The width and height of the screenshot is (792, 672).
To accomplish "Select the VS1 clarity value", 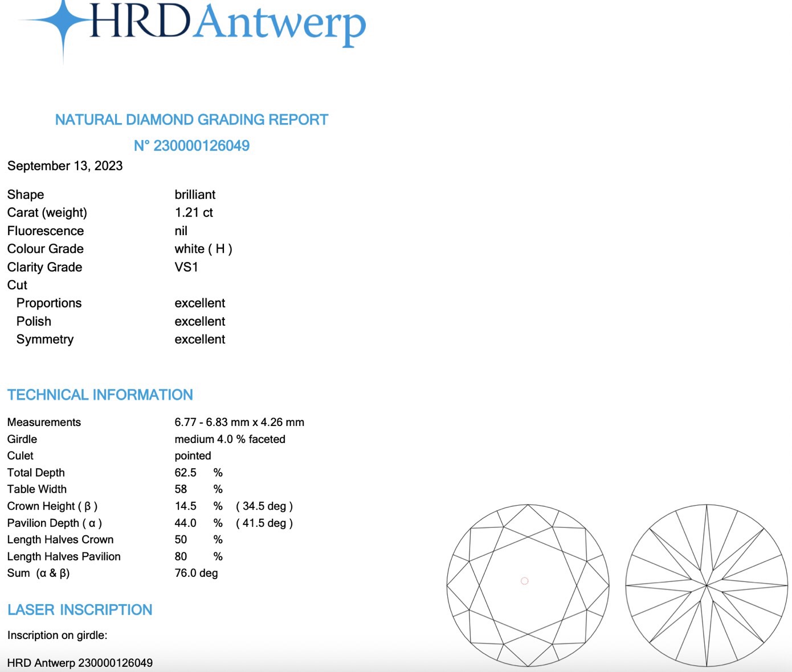I will point(186,267).
